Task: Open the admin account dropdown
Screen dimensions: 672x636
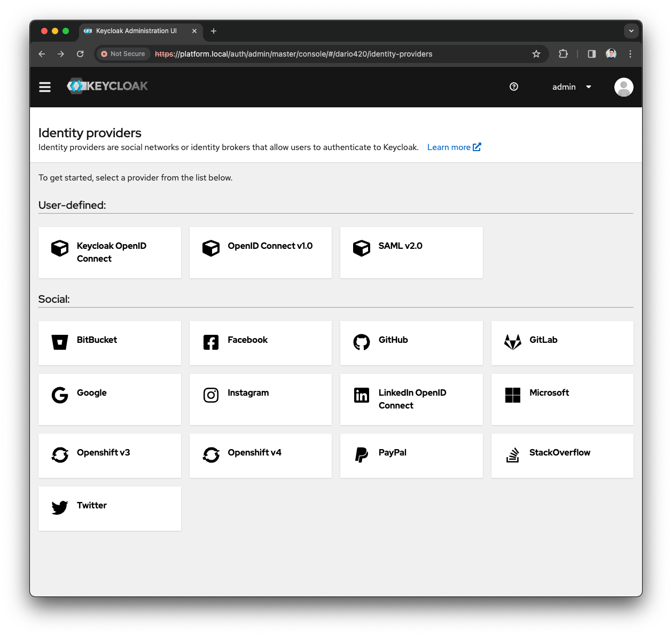Action: click(x=571, y=87)
